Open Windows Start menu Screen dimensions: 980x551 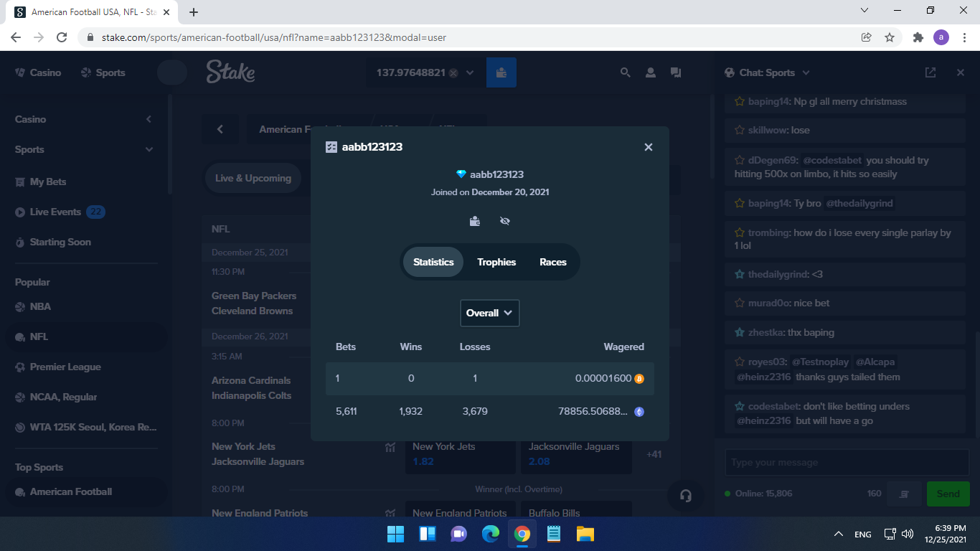click(x=395, y=534)
